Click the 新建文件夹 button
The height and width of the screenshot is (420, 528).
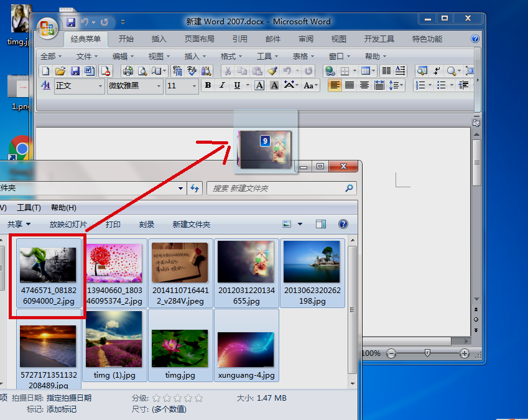192,225
